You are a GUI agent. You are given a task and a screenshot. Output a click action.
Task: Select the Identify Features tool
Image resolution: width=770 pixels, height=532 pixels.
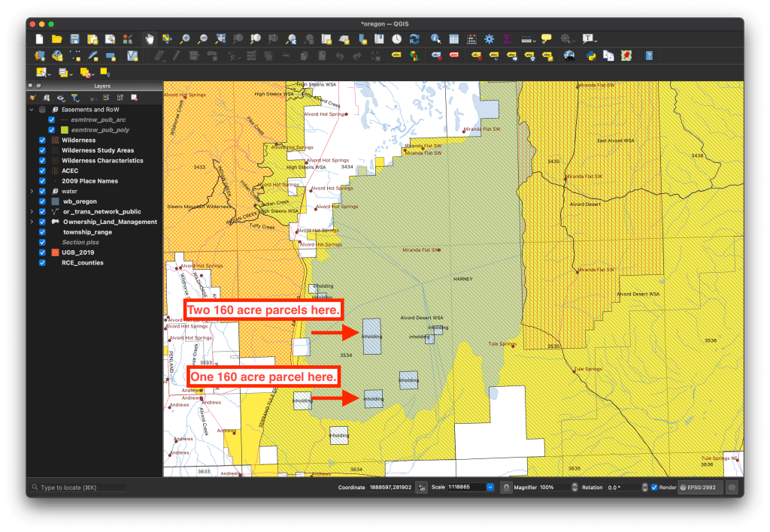point(436,39)
